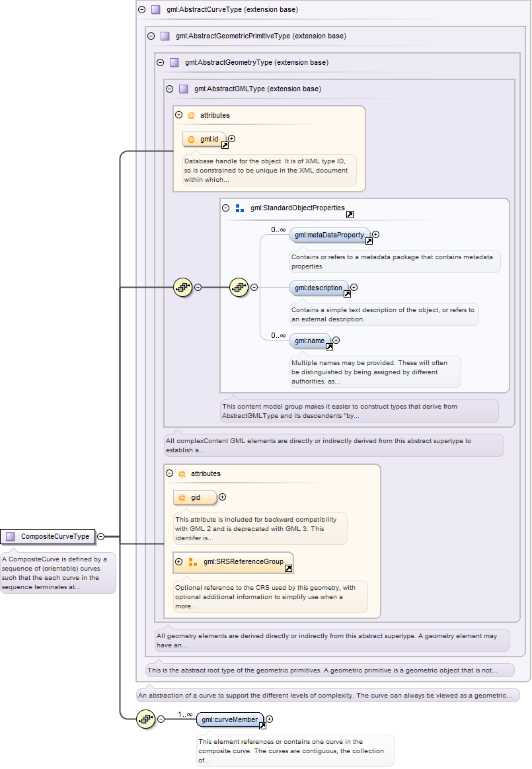Image resolution: width=532 pixels, height=769 pixels.
Task: Collapse the gml:AbstractCurveType extension base
Action: coord(141,9)
